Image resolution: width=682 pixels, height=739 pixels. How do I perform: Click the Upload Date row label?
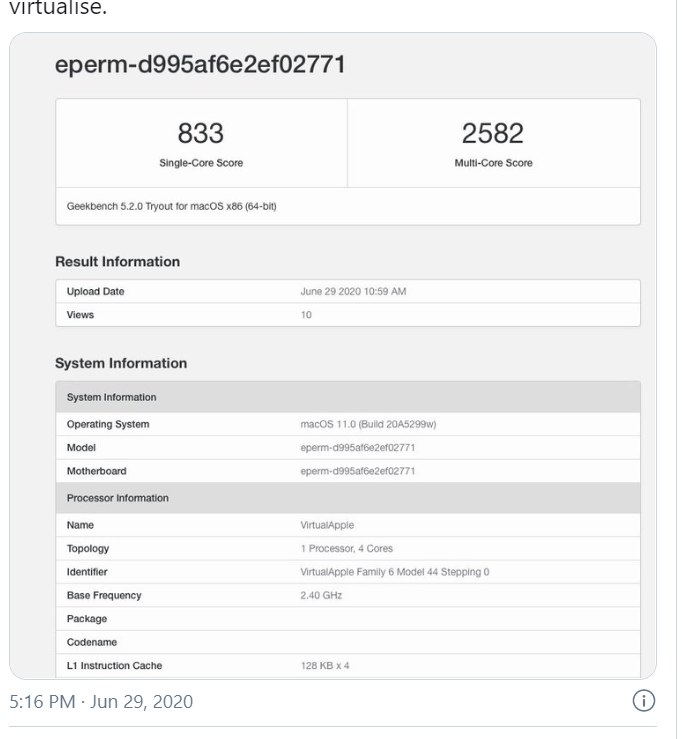(96, 291)
